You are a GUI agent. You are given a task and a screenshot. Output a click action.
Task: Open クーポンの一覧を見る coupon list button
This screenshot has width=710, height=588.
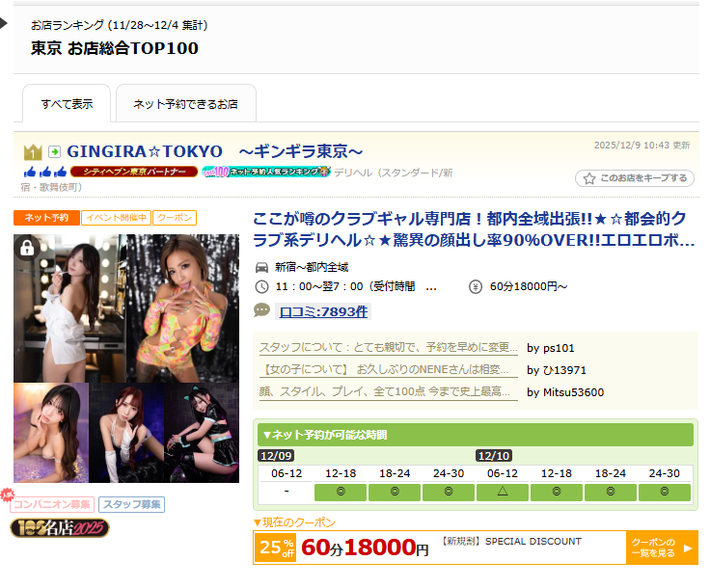coord(661,548)
